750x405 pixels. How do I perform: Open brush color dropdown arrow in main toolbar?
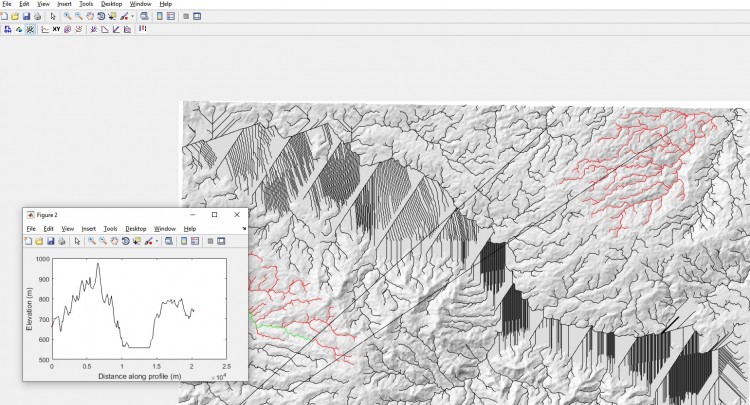(132, 16)
